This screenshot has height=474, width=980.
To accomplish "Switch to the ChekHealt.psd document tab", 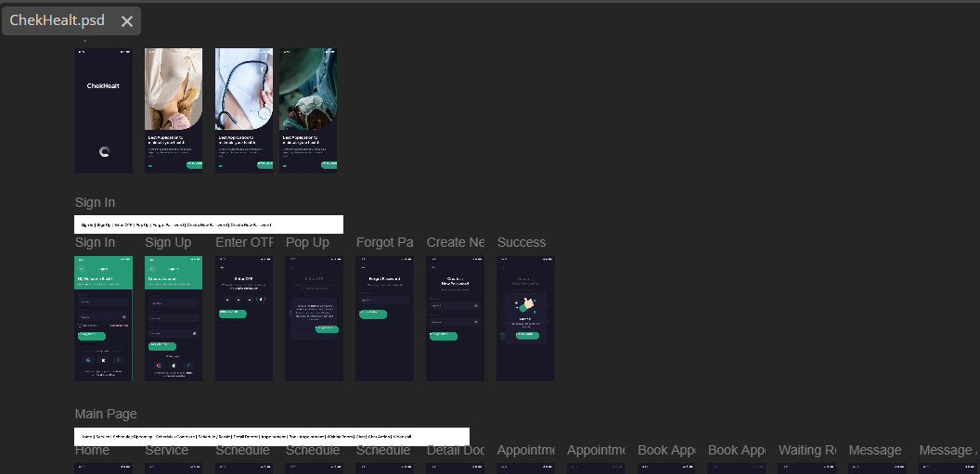I will tap(57, 20).
